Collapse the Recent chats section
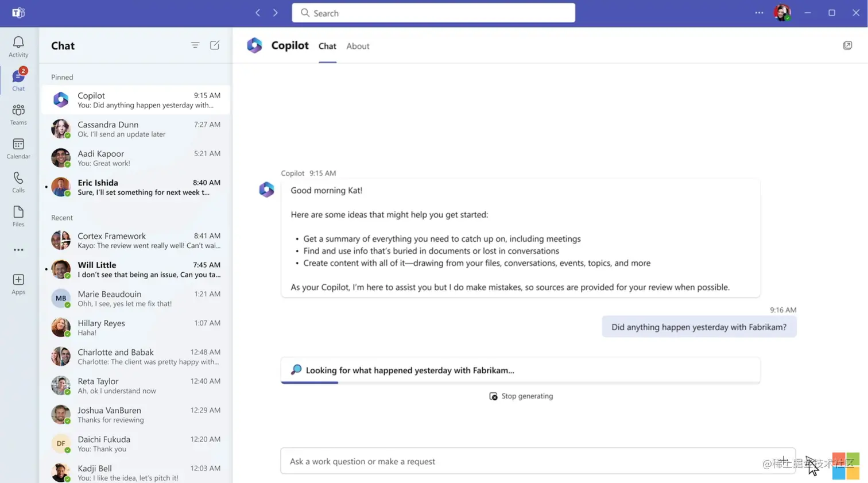The image size is (868, 483). point(62,218)
